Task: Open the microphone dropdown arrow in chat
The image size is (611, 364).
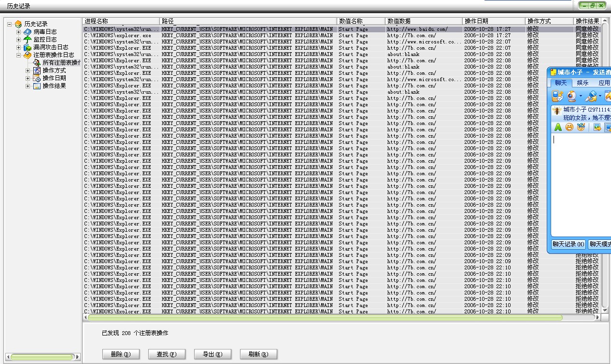Action: point(600,97)
